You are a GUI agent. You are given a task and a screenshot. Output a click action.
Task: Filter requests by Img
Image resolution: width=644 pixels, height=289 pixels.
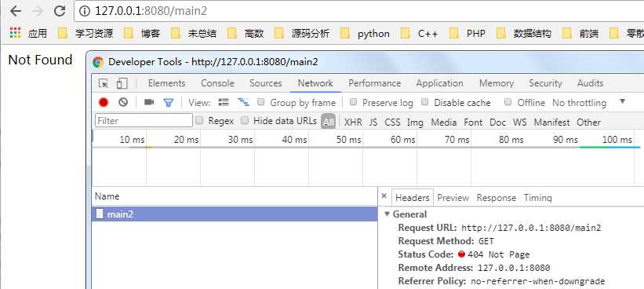[x=415, y=122]
